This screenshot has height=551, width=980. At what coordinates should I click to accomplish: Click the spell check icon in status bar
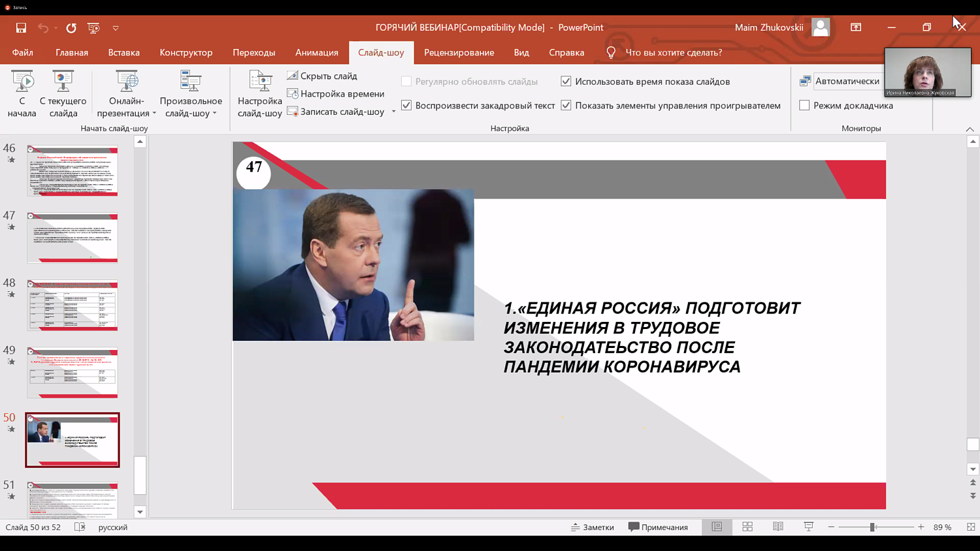pyautogui.click(x=80, y=527)
